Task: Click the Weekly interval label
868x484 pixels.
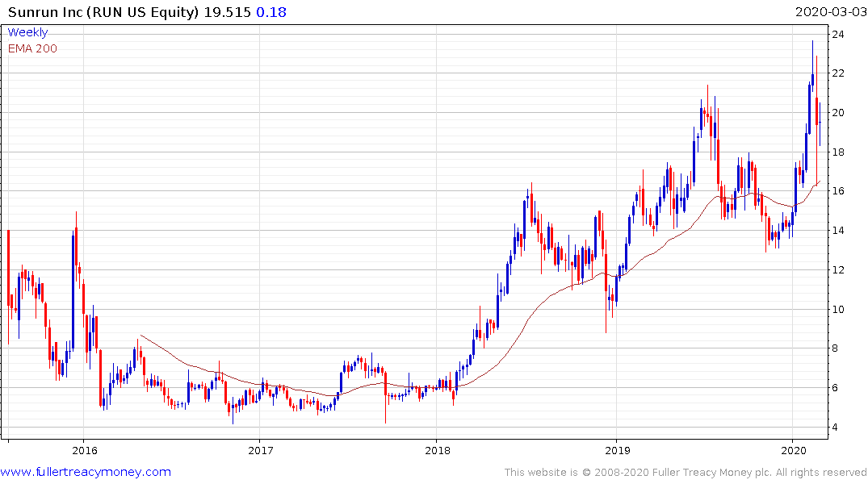Action: point(27,32)
